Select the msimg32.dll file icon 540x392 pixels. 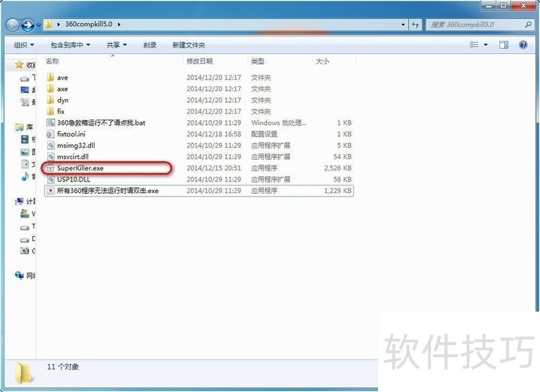click(x=51, y=145)
